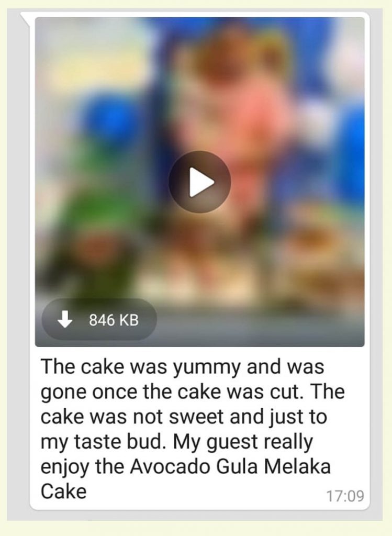This screenshot has height=536, width=392.
Task: Click the final word "Cake" in message
Action: [x=63, y=492]
